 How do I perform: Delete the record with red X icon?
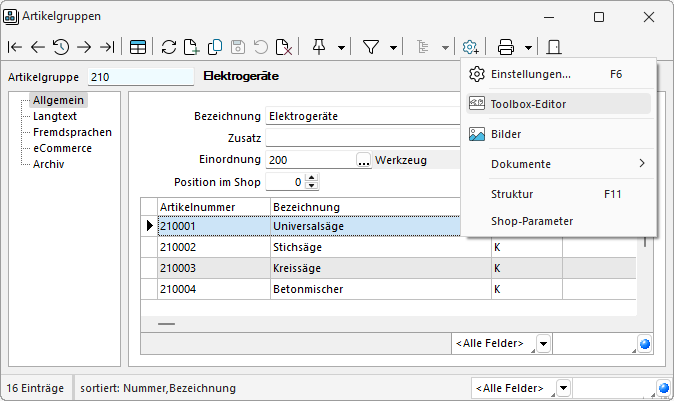coord(284,47)
